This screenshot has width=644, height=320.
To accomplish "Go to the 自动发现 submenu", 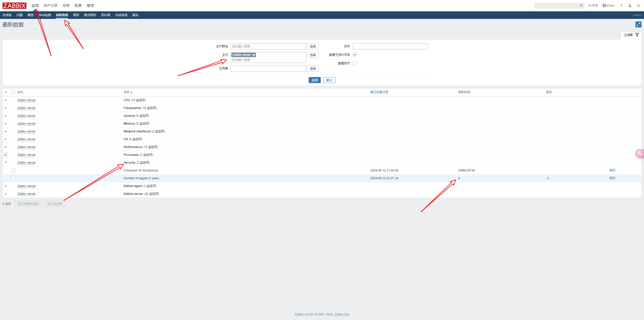I will click(121, 15).
